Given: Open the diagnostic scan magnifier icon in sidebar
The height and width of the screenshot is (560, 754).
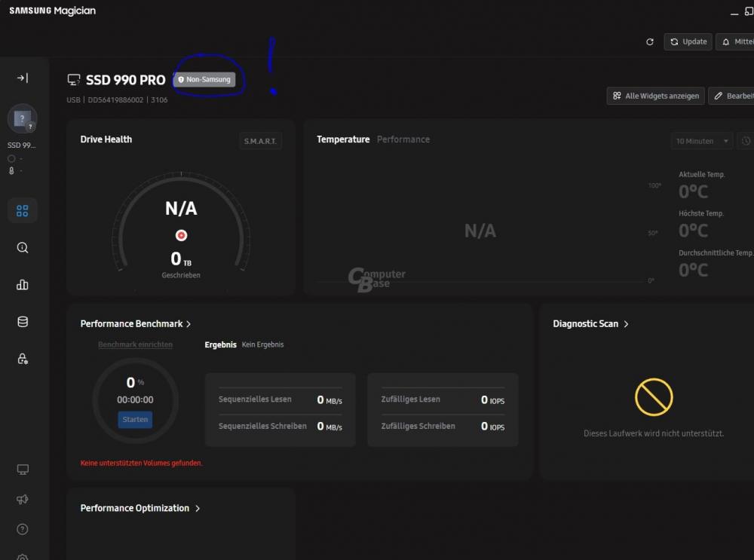Looking at the screenshot, I should (23, 248).
